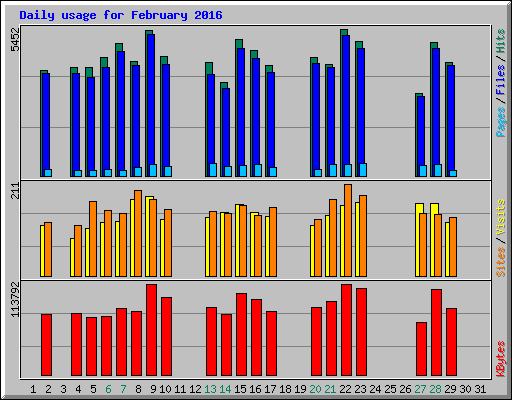This screenshot has width=512, height=400.
Task: Click day 25 on the x-axis
Action: (390, 389)
